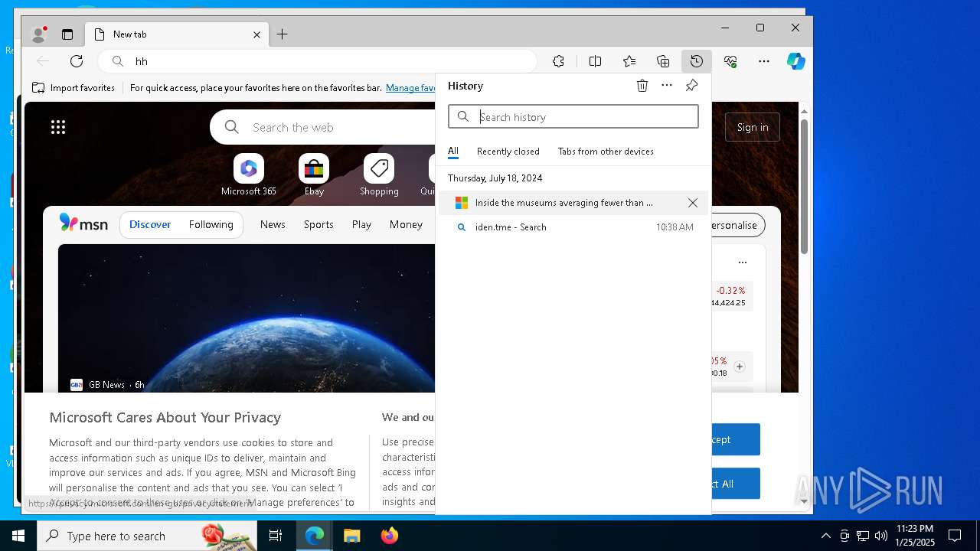Launch Firefox from taskbar
The height and width of the screenshot is (551, 980).
click(x=390, y=536)
